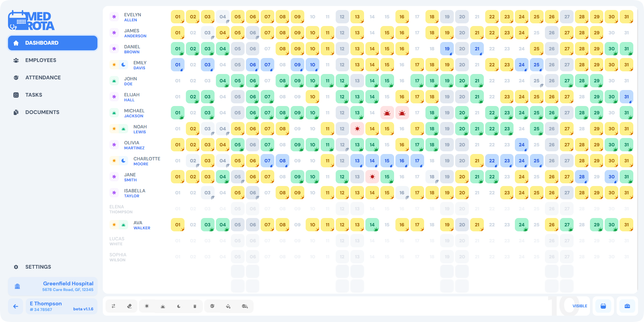Click the trash delete tool
Image resolution: width=644 pixels, height=322 pixels.
(195, 306)
